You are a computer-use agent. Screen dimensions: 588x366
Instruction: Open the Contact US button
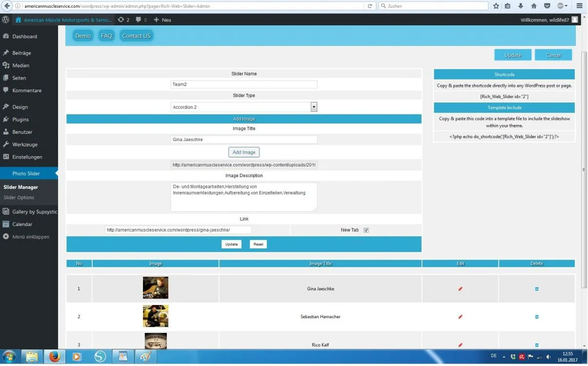tap(137, 36)
